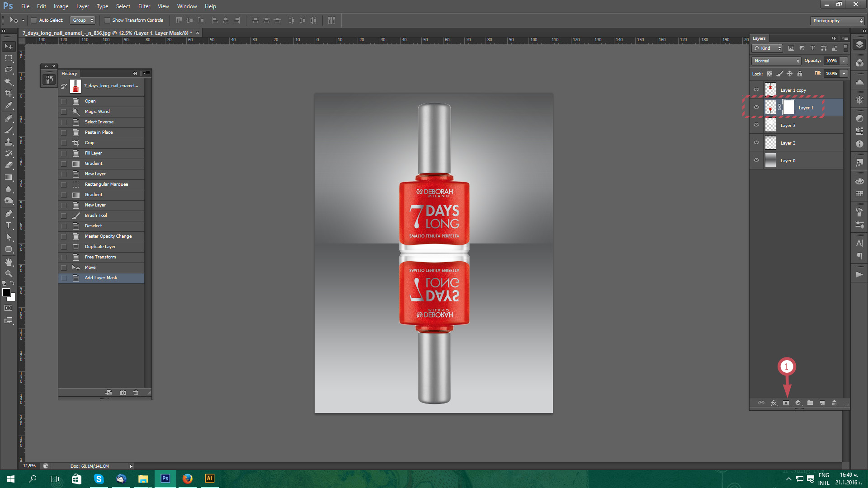This screenshot has width=868, height=488.
Task: Click Add Layer Style fx icon
Action: click(774, 403)
